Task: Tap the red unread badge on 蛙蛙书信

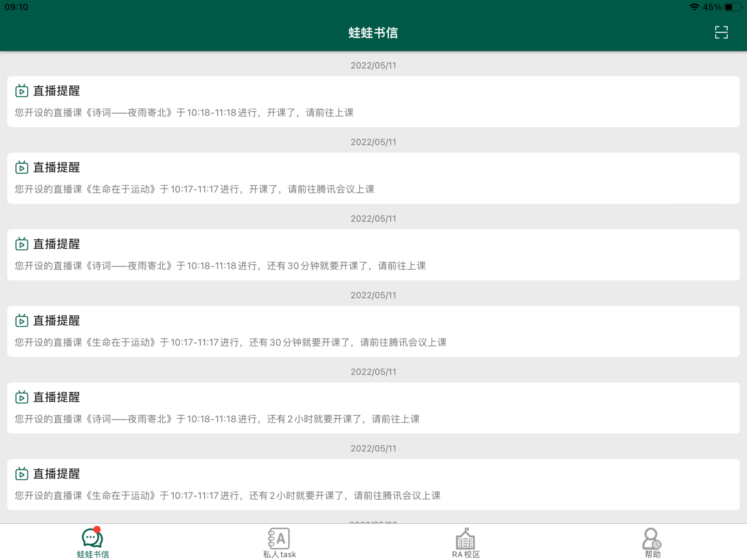Action: click(97, 529)
